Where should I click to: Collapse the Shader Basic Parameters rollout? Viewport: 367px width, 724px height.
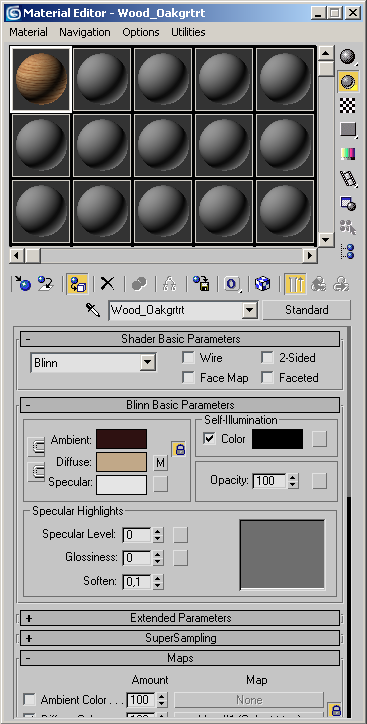tap(180, 339)
